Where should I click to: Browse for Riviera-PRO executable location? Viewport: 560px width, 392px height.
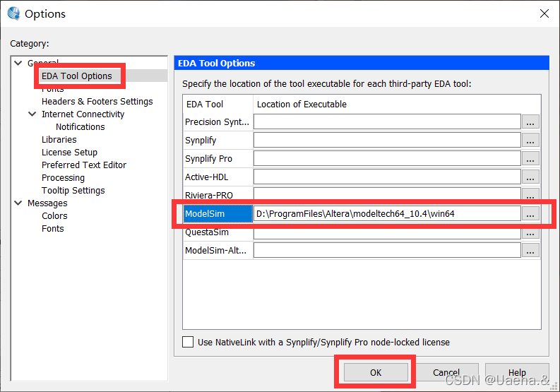tap(530, 194)
